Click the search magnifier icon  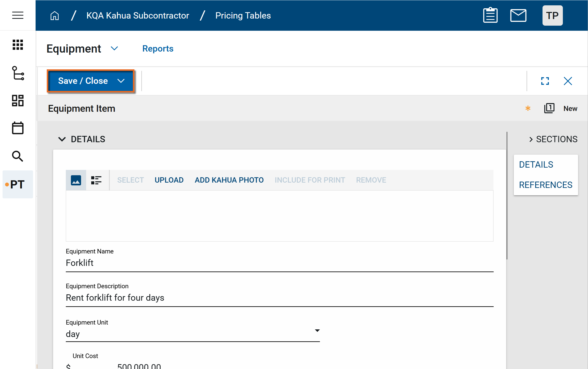[x=18, y=156]
